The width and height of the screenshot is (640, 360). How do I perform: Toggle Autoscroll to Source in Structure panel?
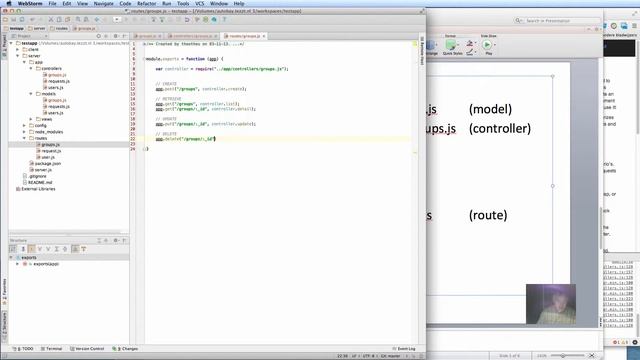pyautogui.click(x=75, y=249)
